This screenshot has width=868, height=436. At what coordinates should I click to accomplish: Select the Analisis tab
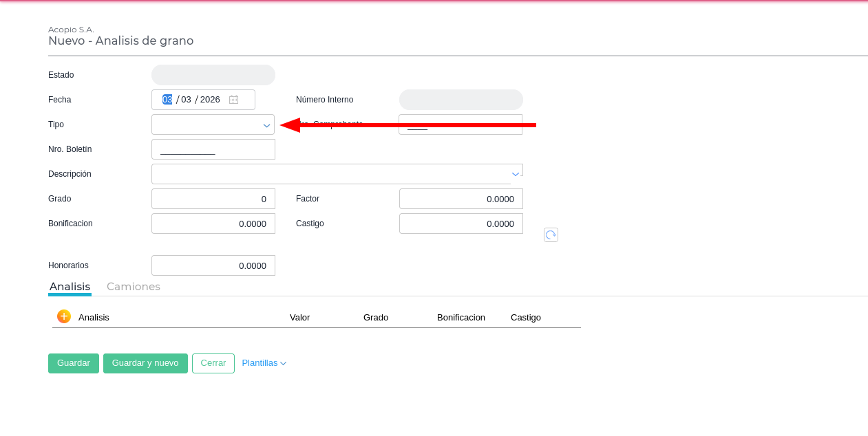70,287
